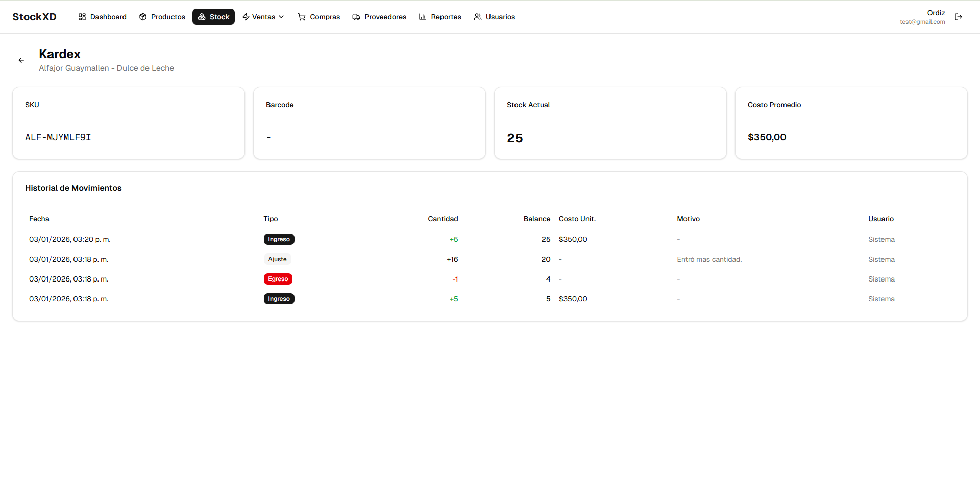Click the Ingreso badge at 03:20 p. m.
This screenshot has height=485, width=980.
tap(279, 239)
